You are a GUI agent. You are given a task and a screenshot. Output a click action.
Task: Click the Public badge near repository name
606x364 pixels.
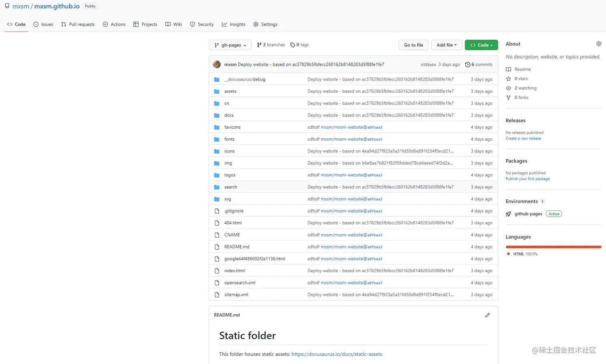pyautogui.click(x=90, y=6)
